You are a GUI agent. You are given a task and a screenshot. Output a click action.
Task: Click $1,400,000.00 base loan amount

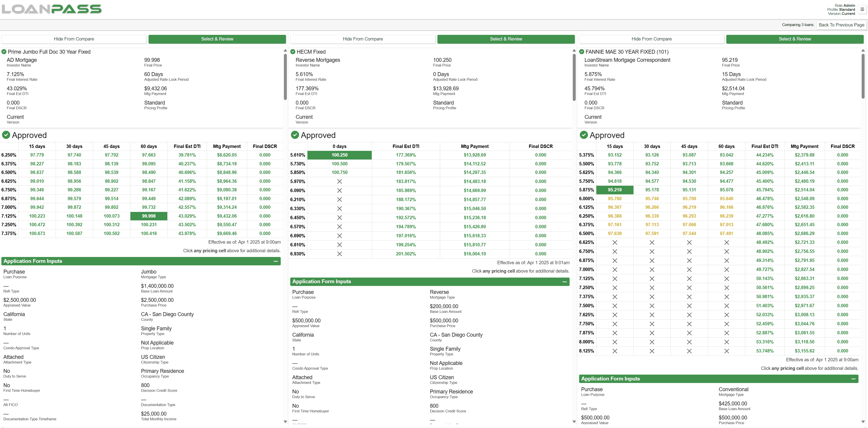(157, 286)
